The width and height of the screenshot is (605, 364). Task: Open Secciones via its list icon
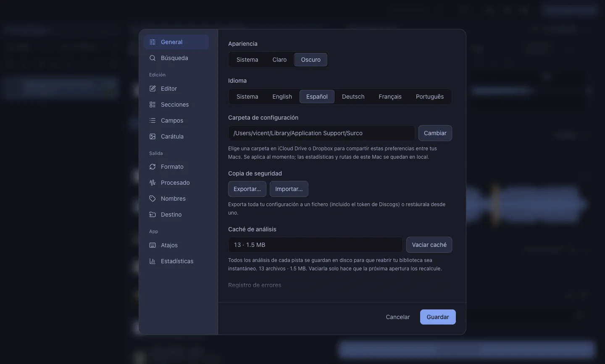pos(153,105)
